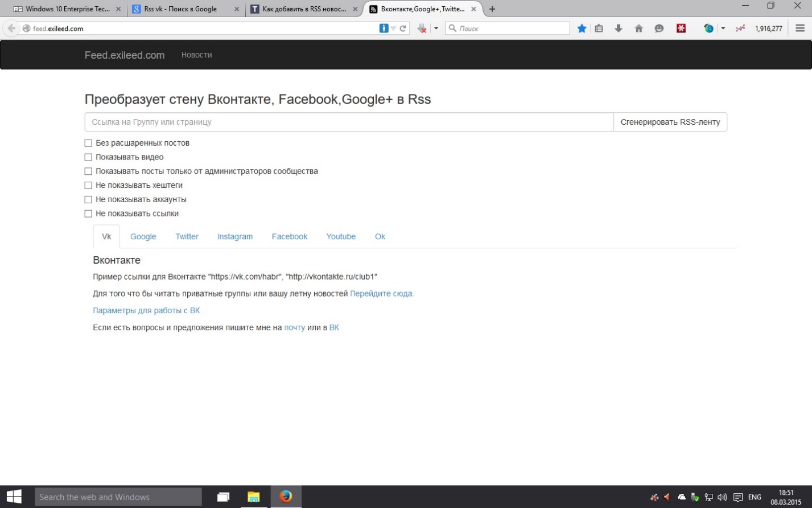This screenshot has width=812, height=508.
Task: Click the blue bookmark star icon
Action: click(x=582, y=28)
